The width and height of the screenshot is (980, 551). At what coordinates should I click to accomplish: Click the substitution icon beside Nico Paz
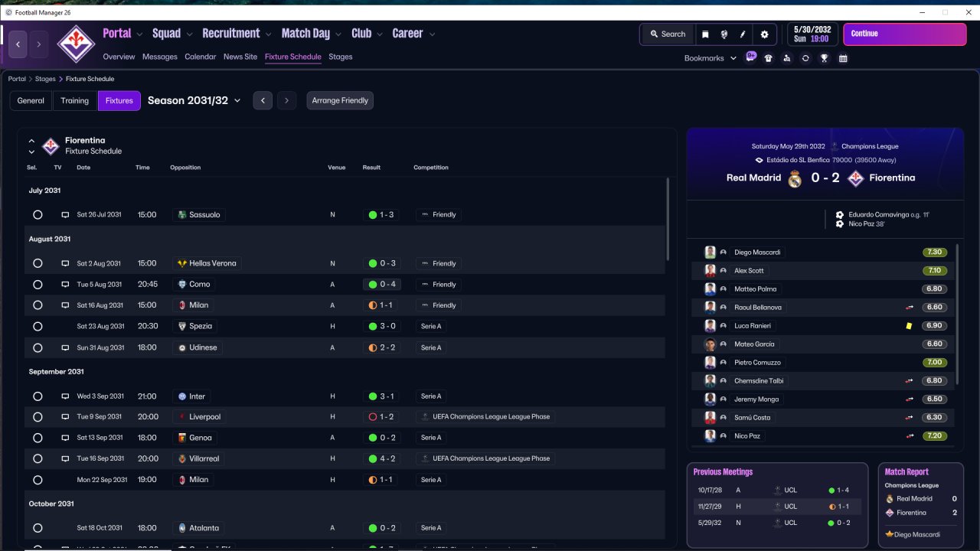(910, 436)
